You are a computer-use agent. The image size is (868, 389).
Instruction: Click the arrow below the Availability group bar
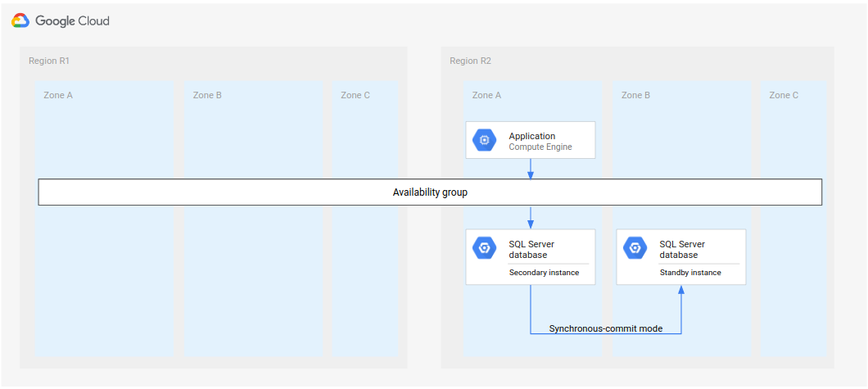pos(531,218)
